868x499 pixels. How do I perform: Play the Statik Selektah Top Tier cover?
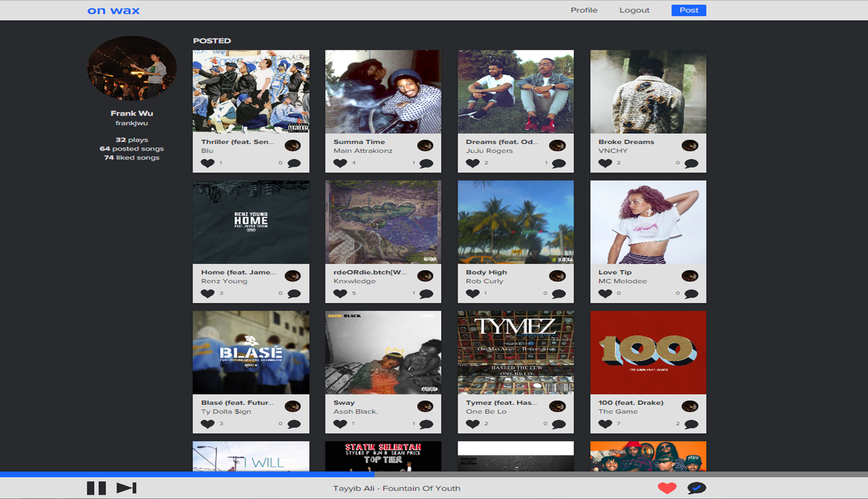pyautogui.click(x=383, y=456)
